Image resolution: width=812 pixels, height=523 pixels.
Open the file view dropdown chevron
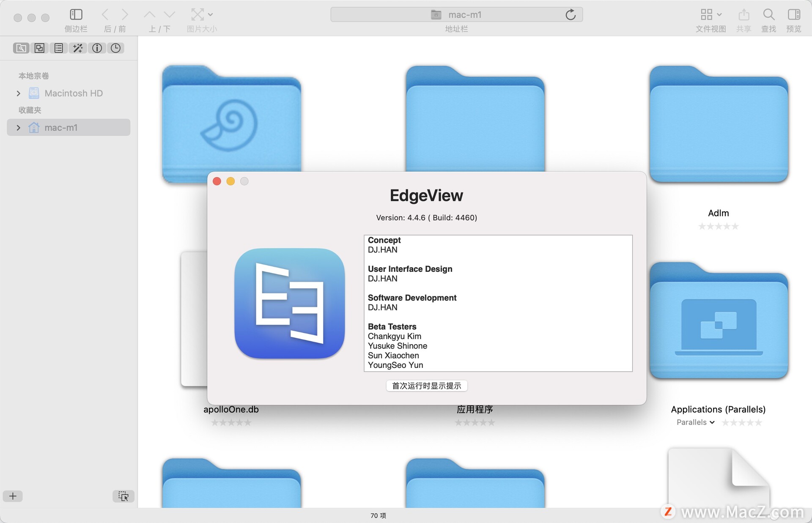coord(719,14)
